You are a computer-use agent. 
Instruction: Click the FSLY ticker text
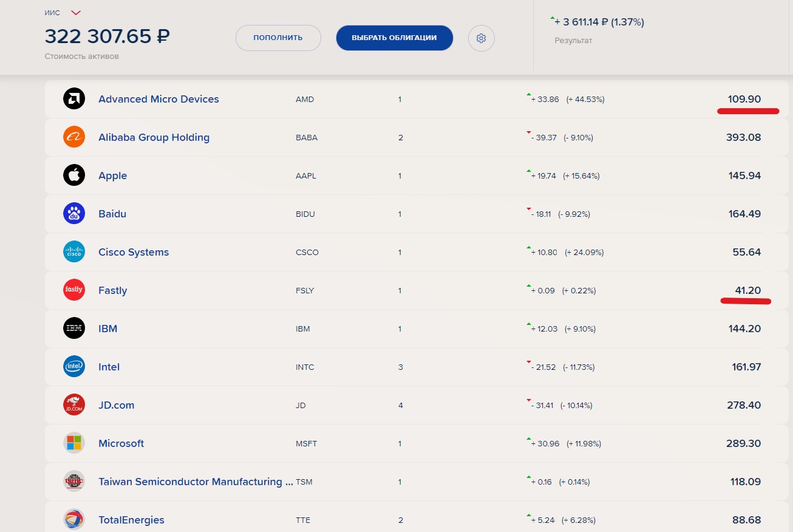point(305,290)
